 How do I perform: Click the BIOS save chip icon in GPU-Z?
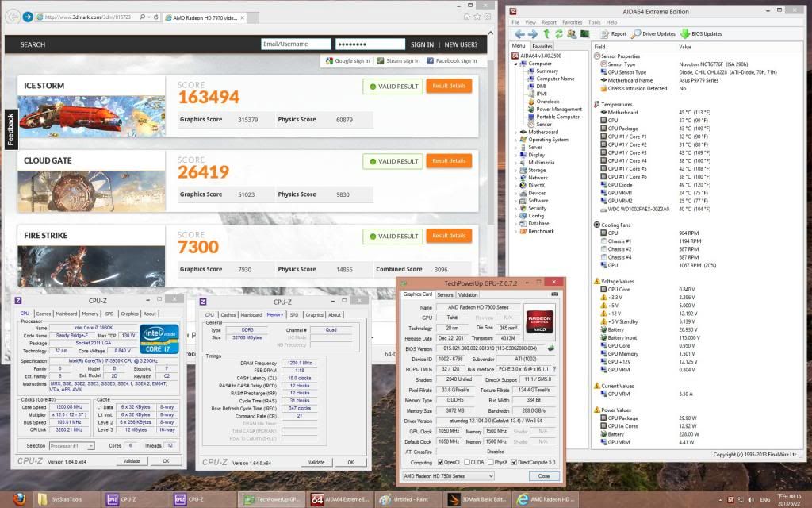click(x=550, y=348)
